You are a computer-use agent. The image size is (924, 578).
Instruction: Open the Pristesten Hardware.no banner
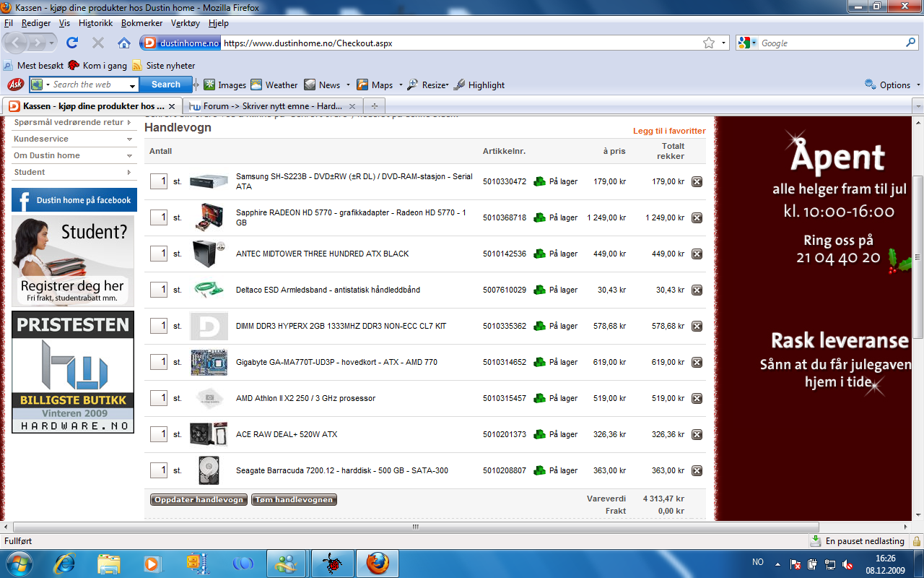(x=73, y=372)
